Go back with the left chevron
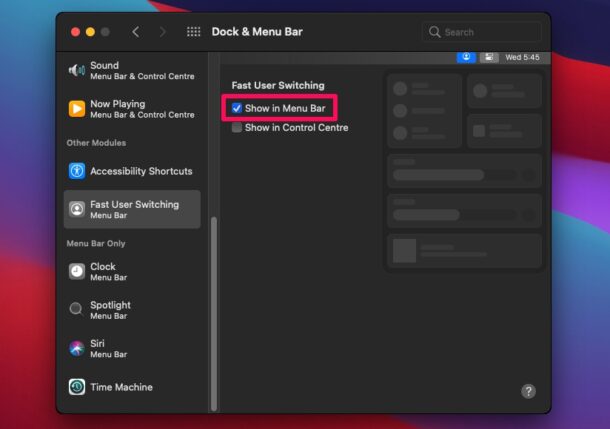 pos(136,32)
